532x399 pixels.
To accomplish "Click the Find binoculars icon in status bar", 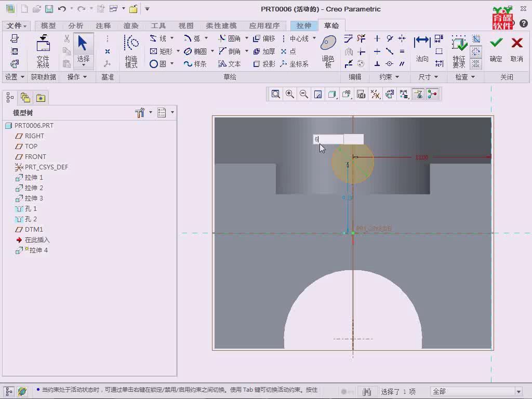I will coord(367,391).
